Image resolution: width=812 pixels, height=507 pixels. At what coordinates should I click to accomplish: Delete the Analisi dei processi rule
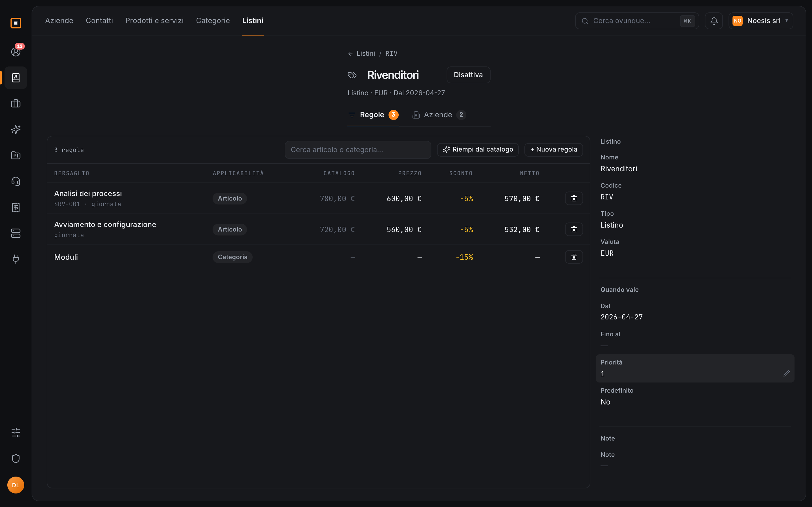click(x=574, y=199)
